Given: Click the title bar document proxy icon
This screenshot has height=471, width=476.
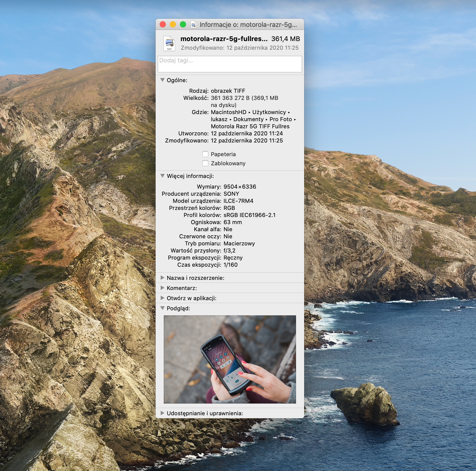Looking at the screenshot, I should [194, 25].
